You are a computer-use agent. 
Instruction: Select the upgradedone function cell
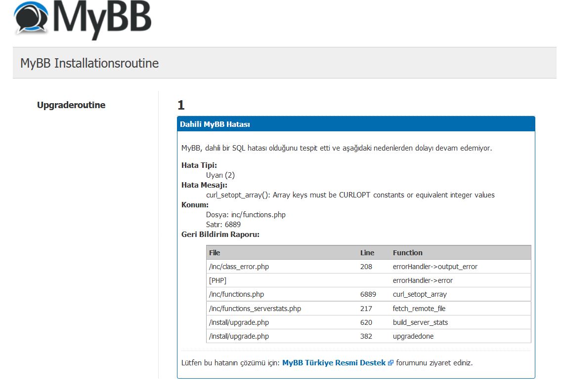(x=413, y=336)
